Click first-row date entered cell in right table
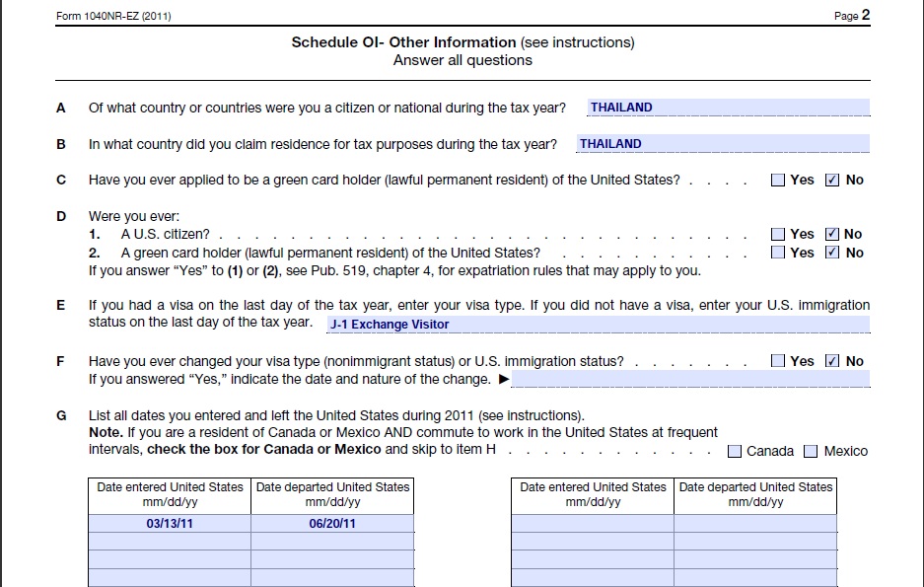The image size is (924, 587). (x=593, y=523)
